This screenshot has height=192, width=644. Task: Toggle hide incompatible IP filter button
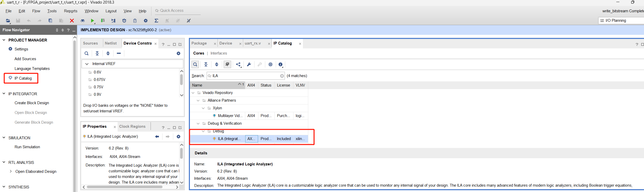(227, 65)
